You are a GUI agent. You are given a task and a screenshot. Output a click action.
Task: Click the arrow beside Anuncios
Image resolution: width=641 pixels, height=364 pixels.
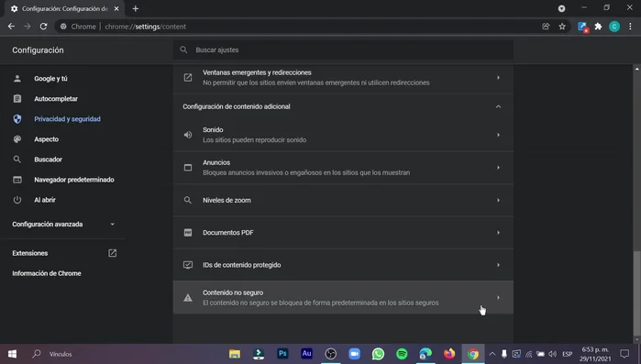pyautogui.click(x=498, y=168)
